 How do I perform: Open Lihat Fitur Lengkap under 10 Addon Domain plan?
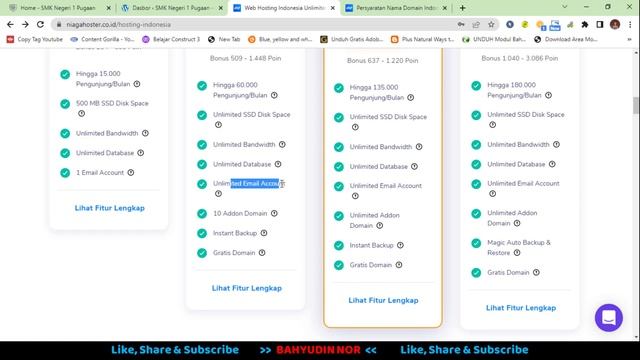coord(247,288)
